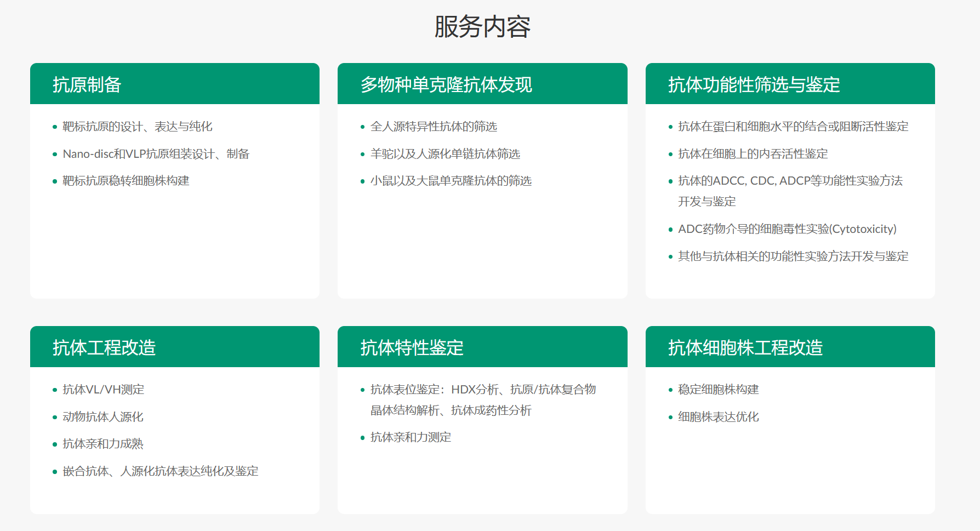Click 全人源特异性抗体的筛选 item

[434, 127]
